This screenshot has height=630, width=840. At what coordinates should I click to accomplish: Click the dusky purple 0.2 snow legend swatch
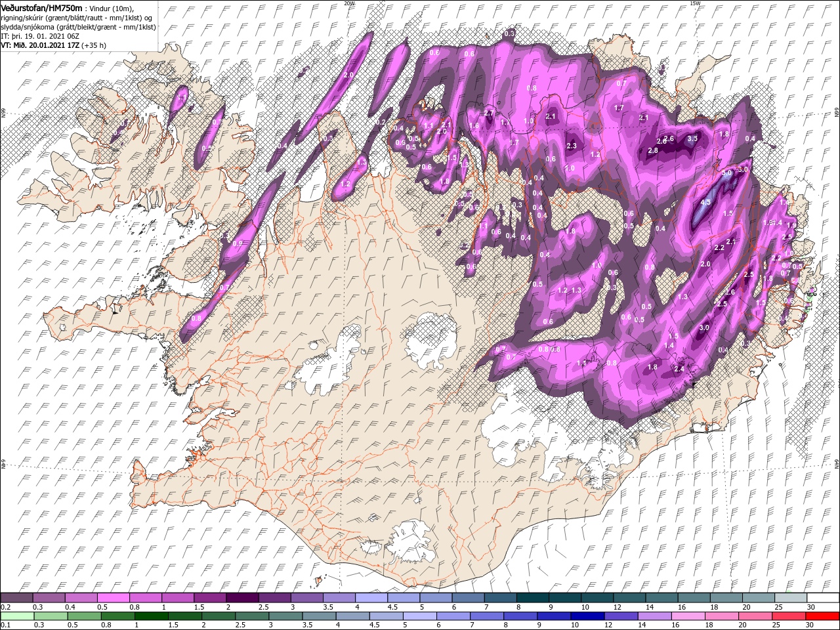[x=16, y=598]
